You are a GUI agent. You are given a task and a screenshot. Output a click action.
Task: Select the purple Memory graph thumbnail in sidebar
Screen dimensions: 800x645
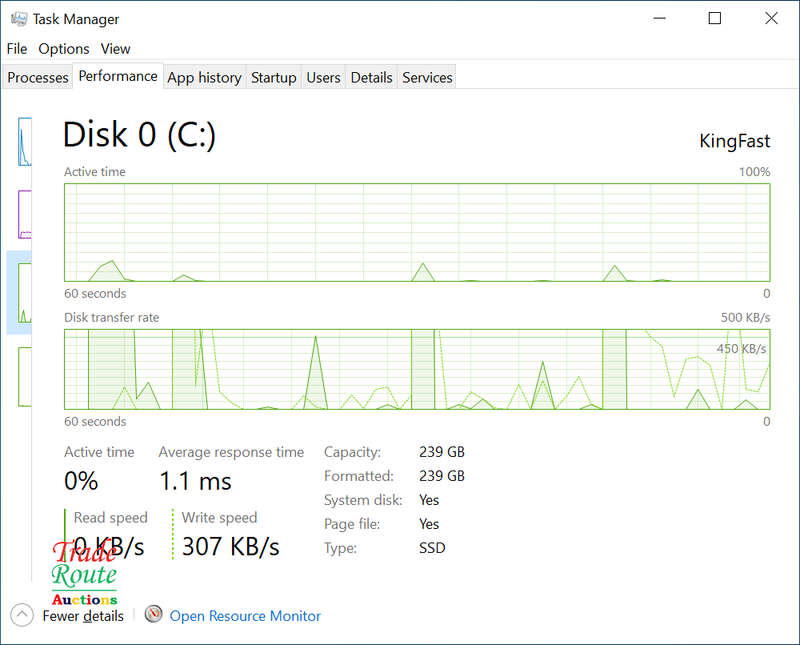24,214
